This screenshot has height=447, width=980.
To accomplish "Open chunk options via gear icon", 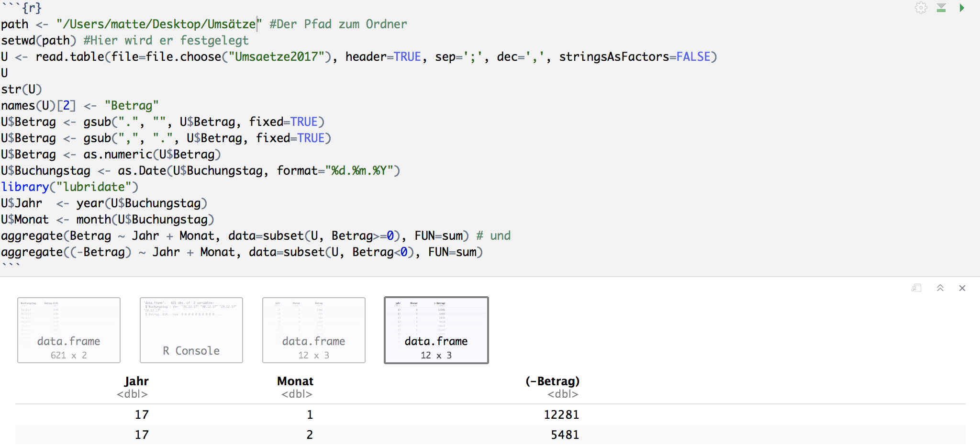I will click(921, 8).
